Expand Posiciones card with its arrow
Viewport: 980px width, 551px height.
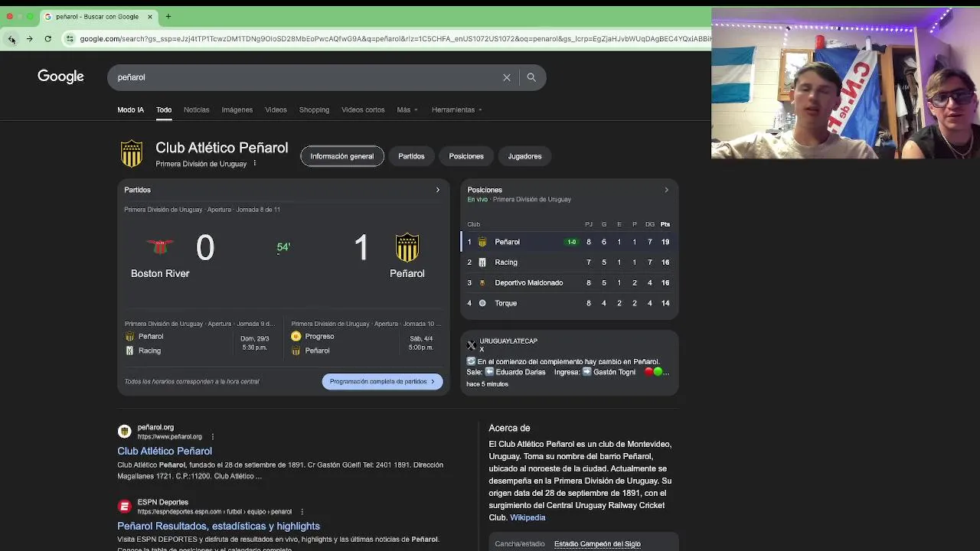pyautogui.click(x=666, y=190)
